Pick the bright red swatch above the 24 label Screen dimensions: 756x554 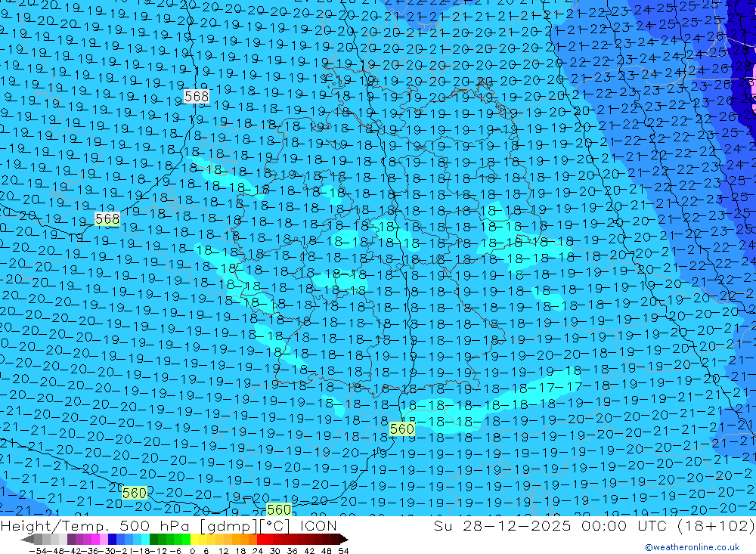[x=261, y=539]
